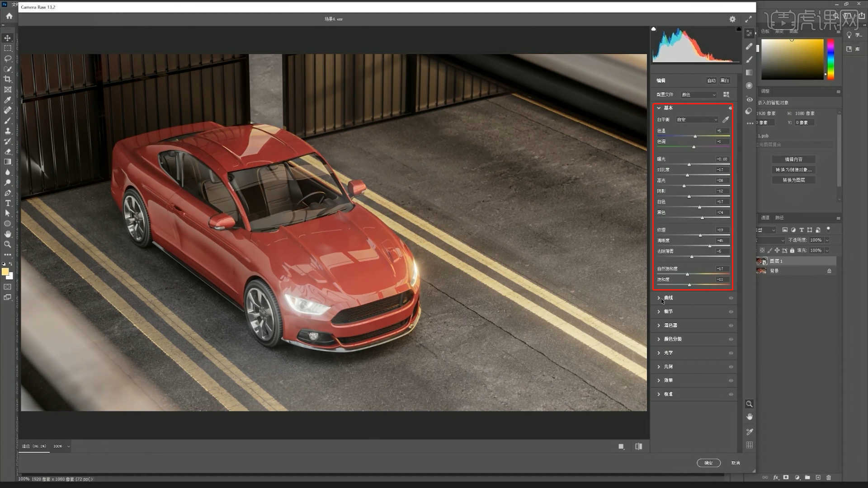This screenshot has height=488, width=868.
Task: Open the 配置文件 颜色 dropdown
Action: [698, 95]
